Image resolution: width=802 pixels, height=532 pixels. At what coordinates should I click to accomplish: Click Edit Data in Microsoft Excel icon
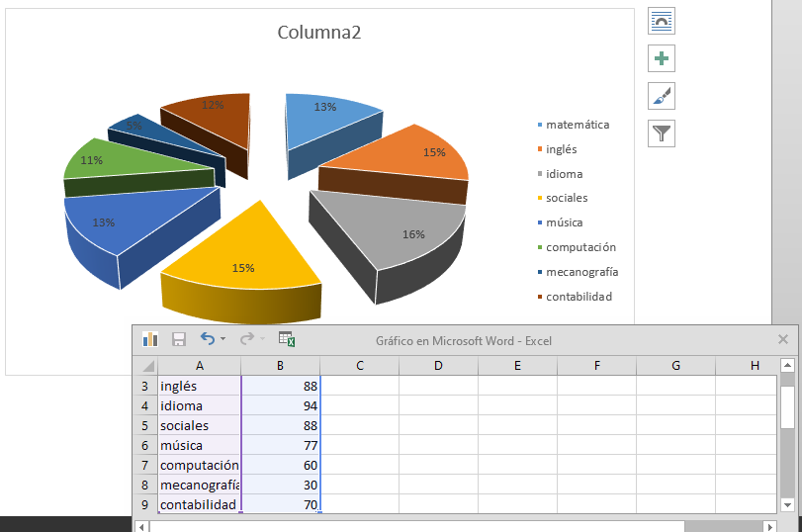point(287,338)
